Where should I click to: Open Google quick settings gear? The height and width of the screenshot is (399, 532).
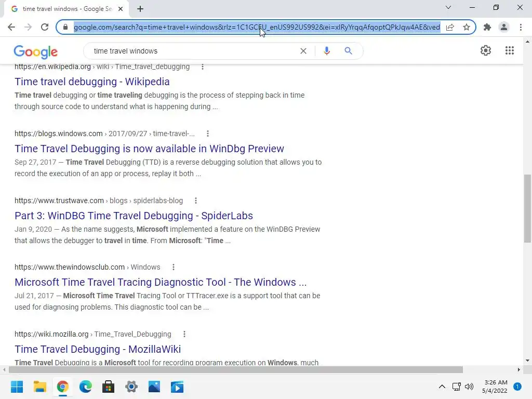tap(486, 50)
